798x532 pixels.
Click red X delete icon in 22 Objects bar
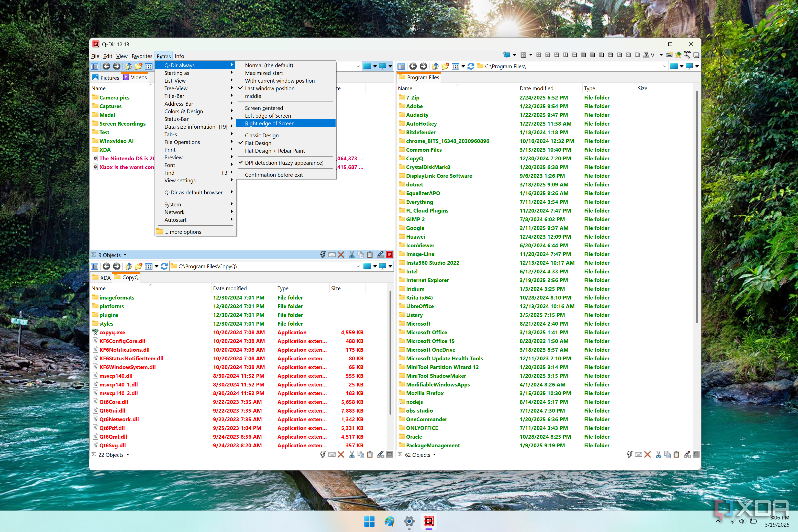tap(341, 455)
